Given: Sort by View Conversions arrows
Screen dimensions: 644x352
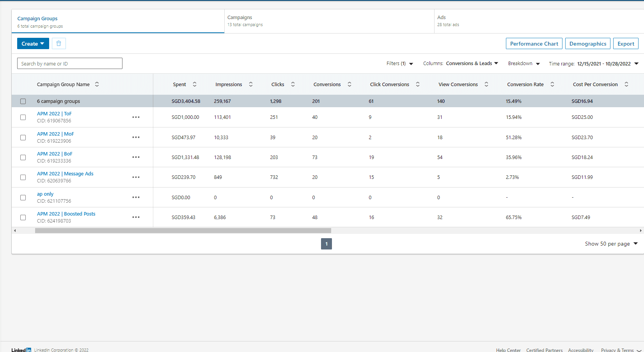Looking at the screenshot, I should [x=486, y=84].
